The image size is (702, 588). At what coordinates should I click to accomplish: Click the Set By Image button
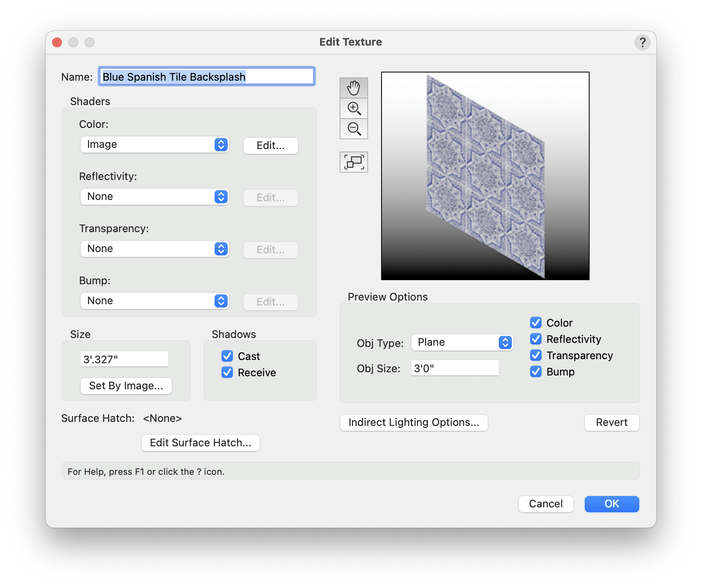126,386
